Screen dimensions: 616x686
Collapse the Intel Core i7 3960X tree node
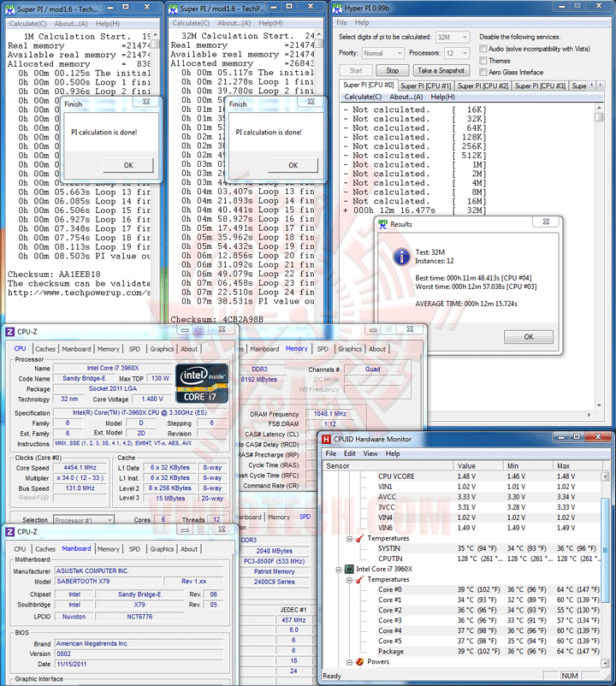point(339,569)
